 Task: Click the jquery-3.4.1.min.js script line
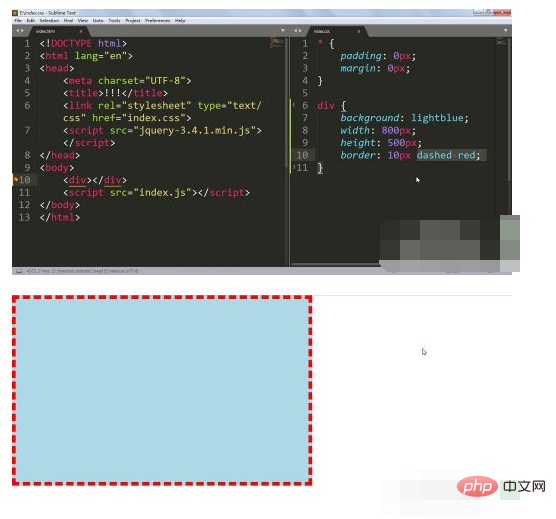162,136
